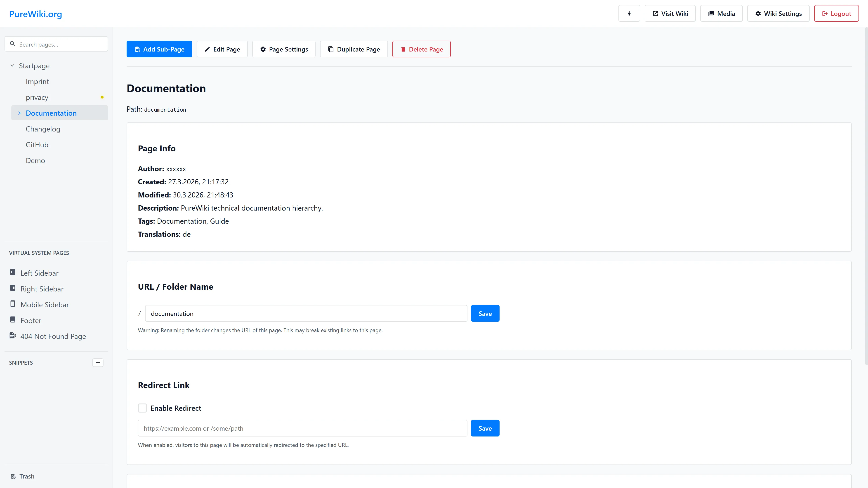This screenshot has width=868, height=488.
Task: Click the Mobile Sidebar phone icon
Action: tap(13, 304)
